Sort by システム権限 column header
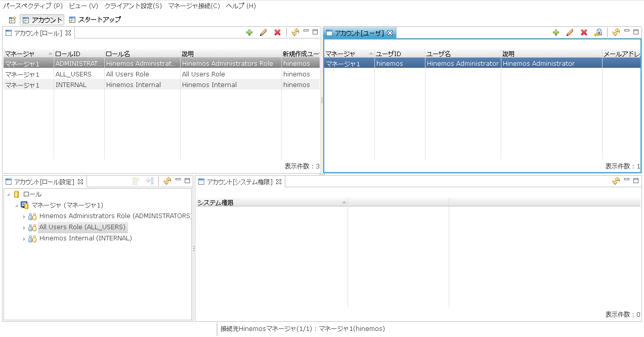The height and width of the screenshot is (337, 644). [x=272, y=203]
